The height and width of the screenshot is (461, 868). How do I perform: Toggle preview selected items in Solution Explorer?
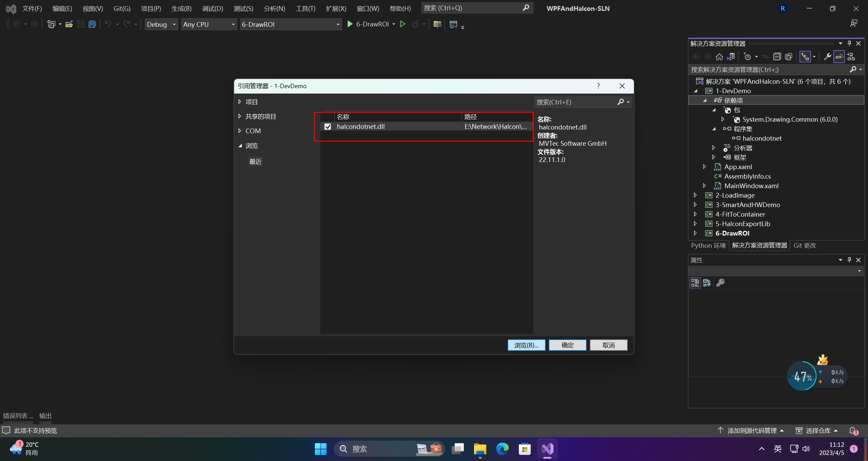[838, 57]
